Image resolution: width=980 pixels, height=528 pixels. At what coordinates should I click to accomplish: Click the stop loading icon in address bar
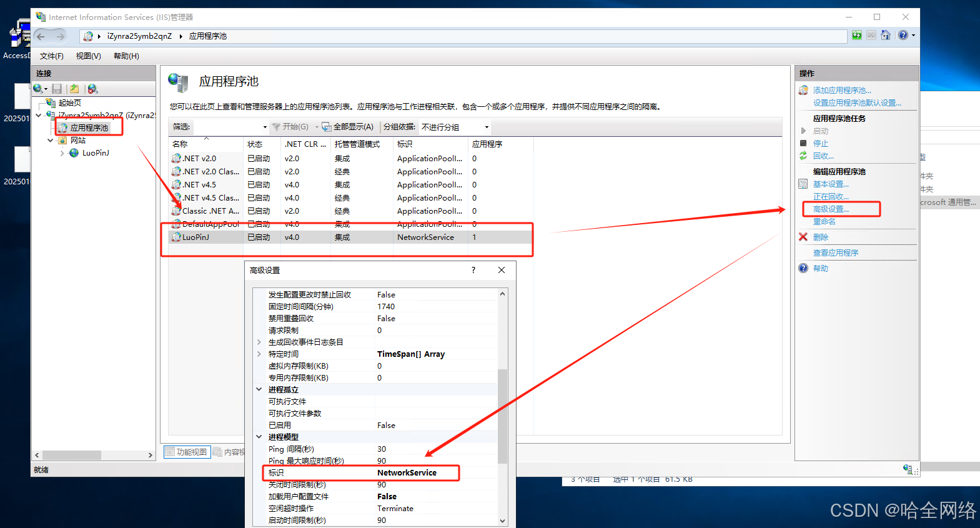(871, 36)
